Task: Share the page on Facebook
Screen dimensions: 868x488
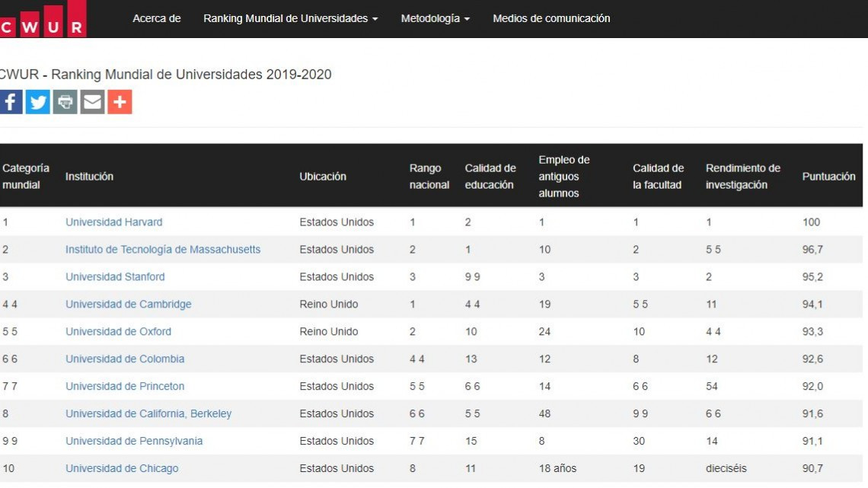Action: (10, 101)
